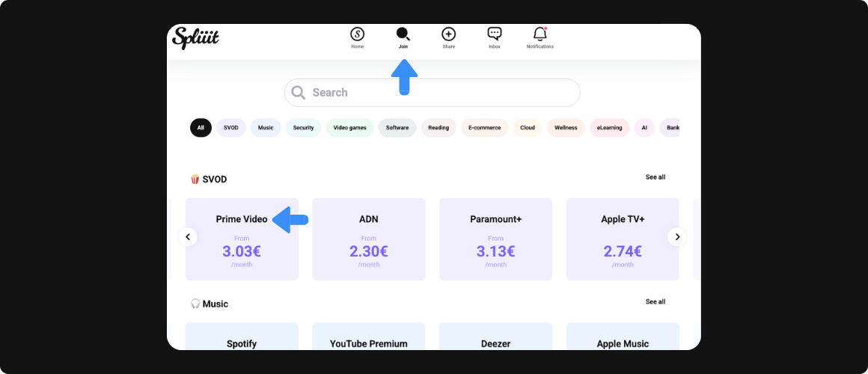This screenshot has width=868, height=374.
Task: Click the Spliiit logo
Action: click(x=195, y=37)
